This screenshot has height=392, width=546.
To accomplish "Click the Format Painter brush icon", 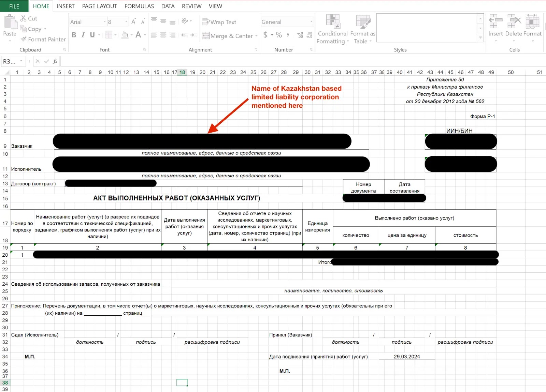I will pyautogui.click(x=24, y=39).
